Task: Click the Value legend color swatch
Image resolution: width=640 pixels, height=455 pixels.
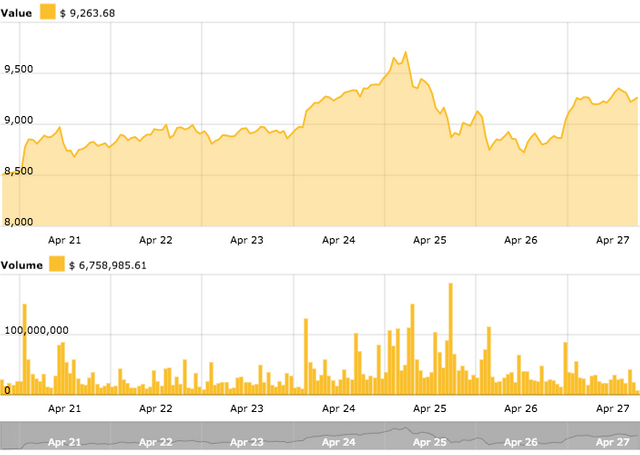Action: pyautogui.click(x=47, y=11)
